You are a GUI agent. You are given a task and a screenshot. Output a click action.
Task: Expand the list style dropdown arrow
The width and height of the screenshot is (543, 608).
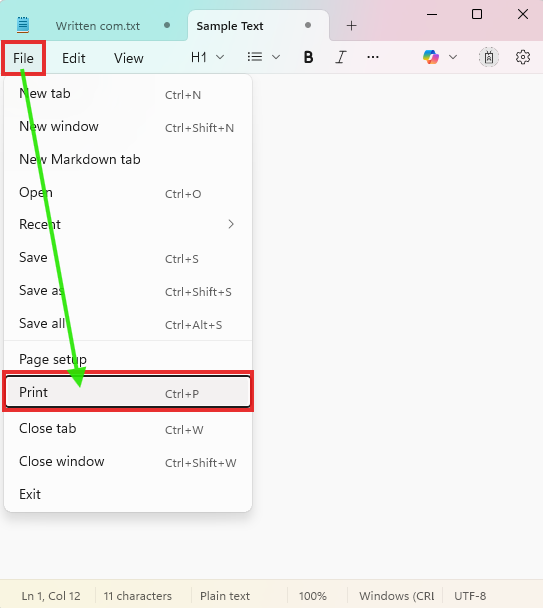tap(276, 57)
